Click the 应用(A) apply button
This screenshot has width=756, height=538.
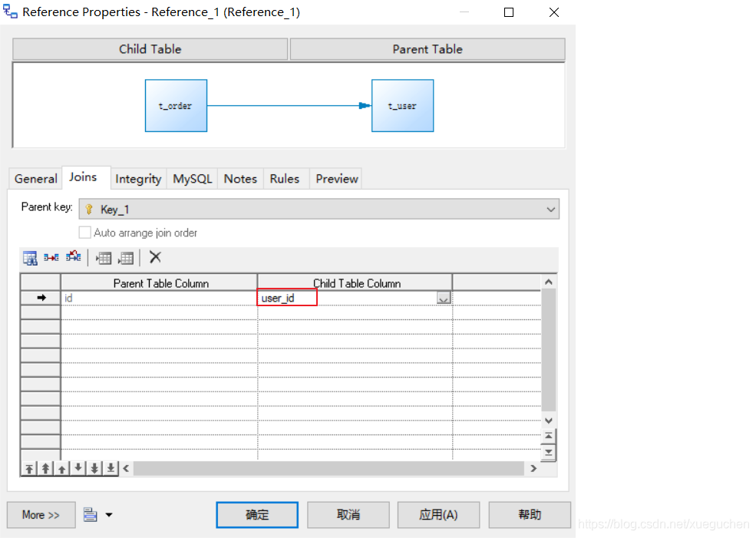coord(438,515)
